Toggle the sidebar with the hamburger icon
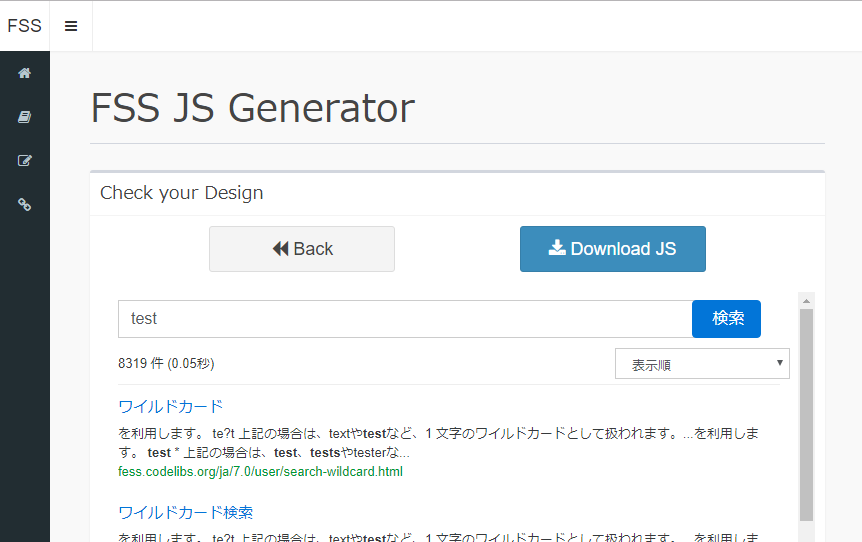862x542 pixels. (71, 26)
